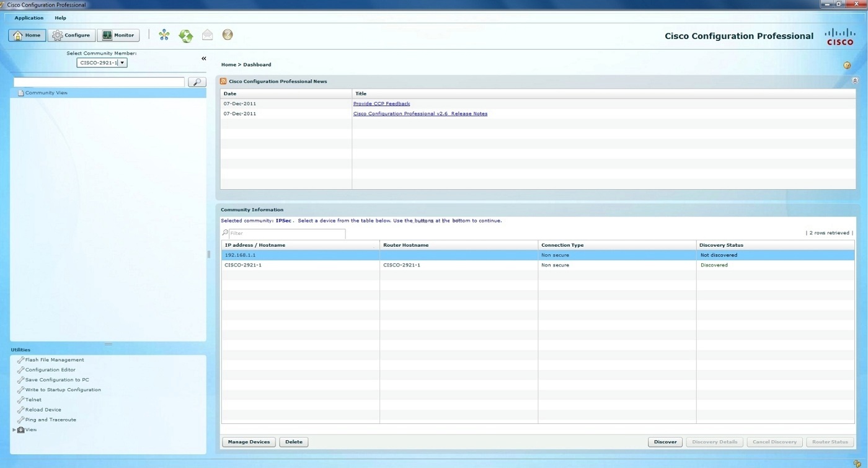The image size is (868, 468).
Task: Open the Telnet utility
Action: 33,400
